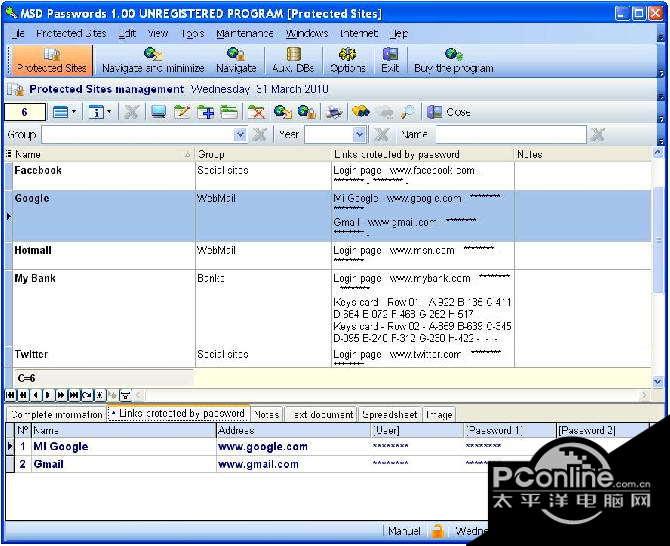Switch to Complete information tab
670x546 pixels.
point(56,414)
